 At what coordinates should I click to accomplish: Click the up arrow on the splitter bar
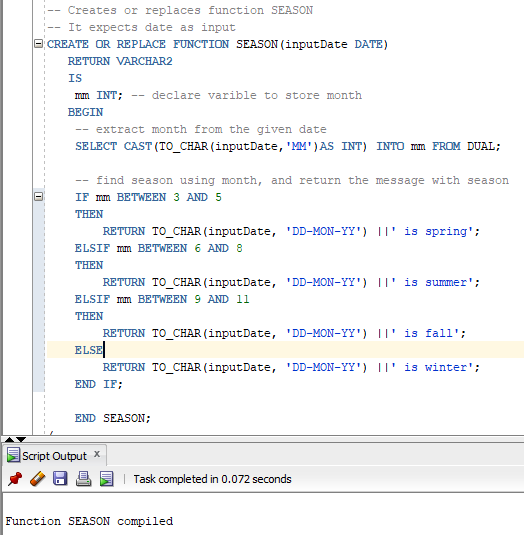coord(9,439)
